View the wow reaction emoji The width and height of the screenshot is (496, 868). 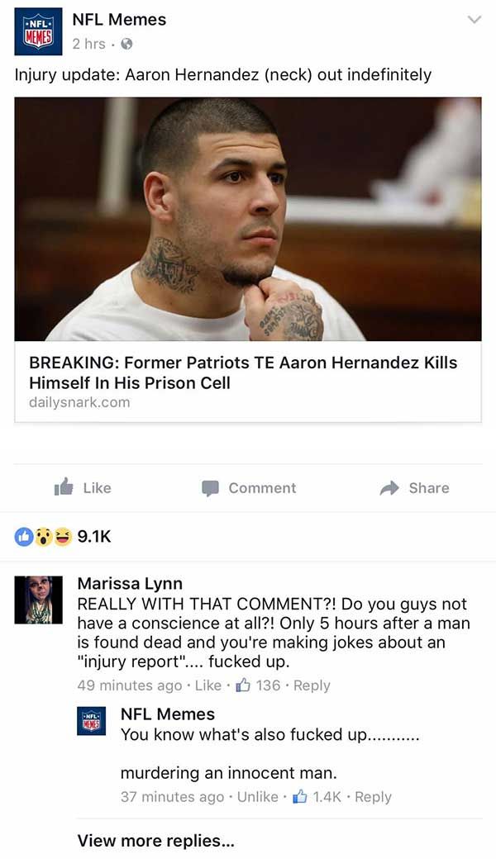pyautogui.click(x=43, y=537)
